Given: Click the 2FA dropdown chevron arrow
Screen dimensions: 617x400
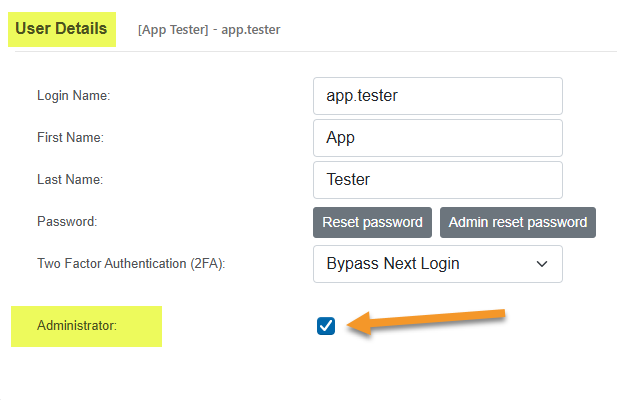Looking at the screenshot, I should 542,264.
